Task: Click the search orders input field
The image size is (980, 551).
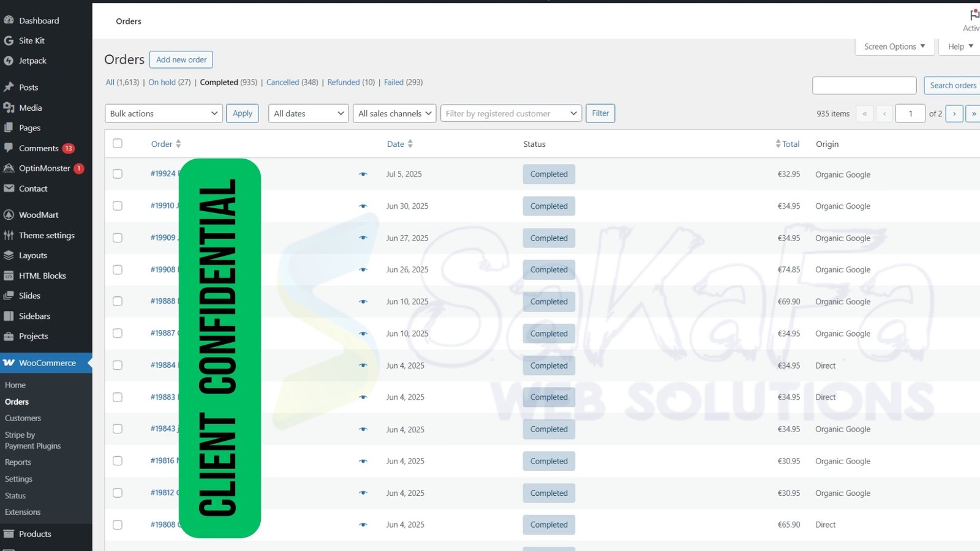Action: tap(864, 86)
